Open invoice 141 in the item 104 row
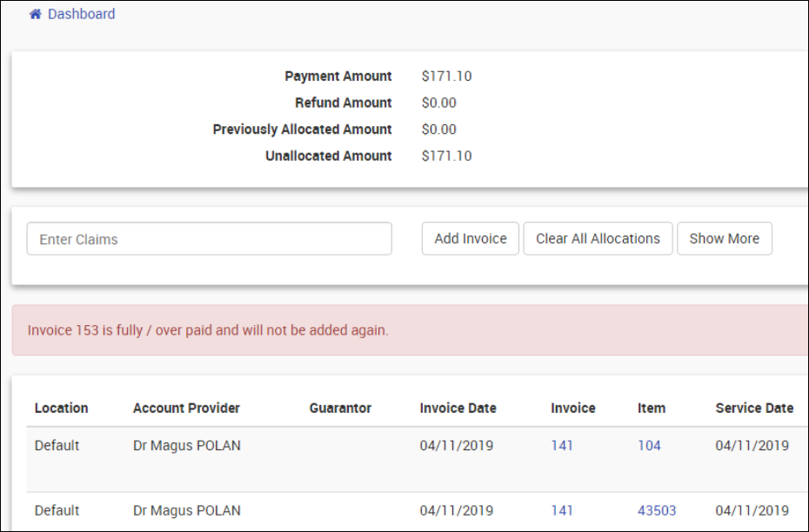The height and width of the screenshot is (532, 809). click(x=562, y=445)
